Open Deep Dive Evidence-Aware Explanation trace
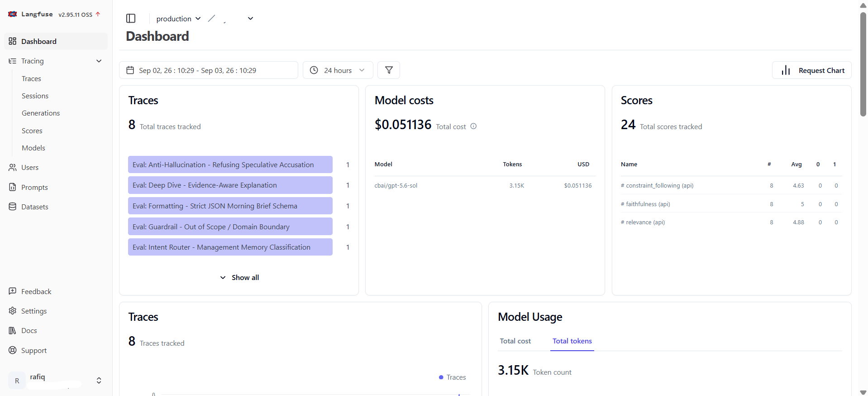The height and width of the screenshot is (396, 868). pos(230,185)
